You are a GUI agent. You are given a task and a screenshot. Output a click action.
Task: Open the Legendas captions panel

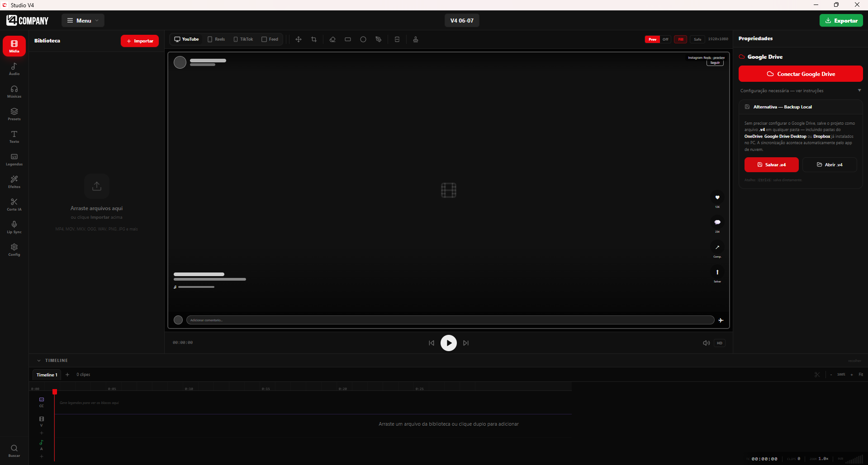coord(14,159)
